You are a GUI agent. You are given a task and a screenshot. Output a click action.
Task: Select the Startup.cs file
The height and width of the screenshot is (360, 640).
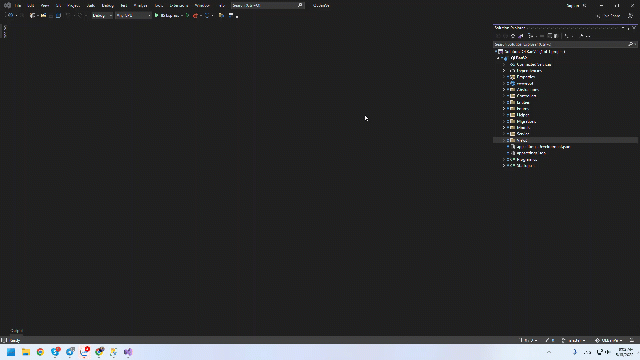pyautogui.click(x=525, y=166)
